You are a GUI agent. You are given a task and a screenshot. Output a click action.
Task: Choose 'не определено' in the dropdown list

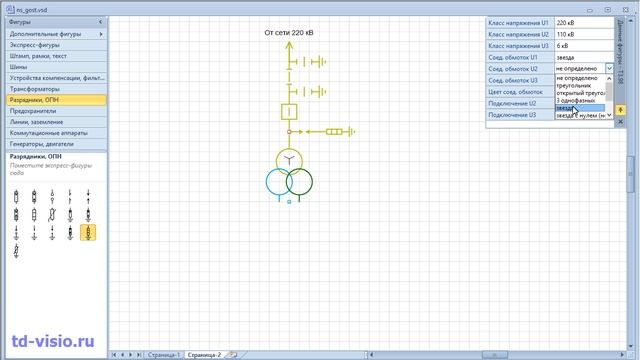[580, 78]
